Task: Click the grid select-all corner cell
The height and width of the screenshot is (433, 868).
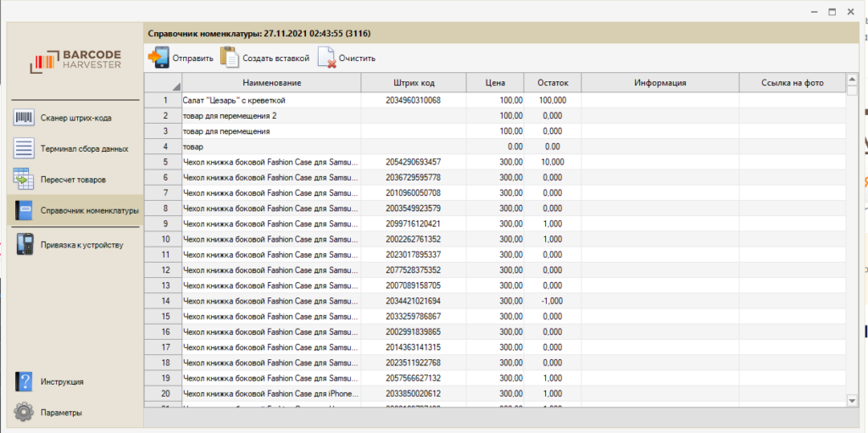Action: [163, 83]
